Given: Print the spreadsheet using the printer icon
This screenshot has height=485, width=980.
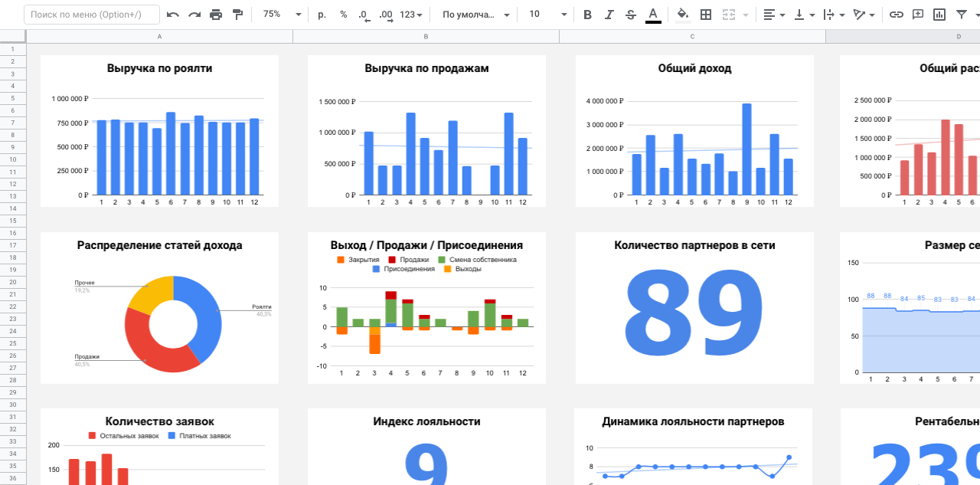Looking at the screenshot, I should (216, 15).
